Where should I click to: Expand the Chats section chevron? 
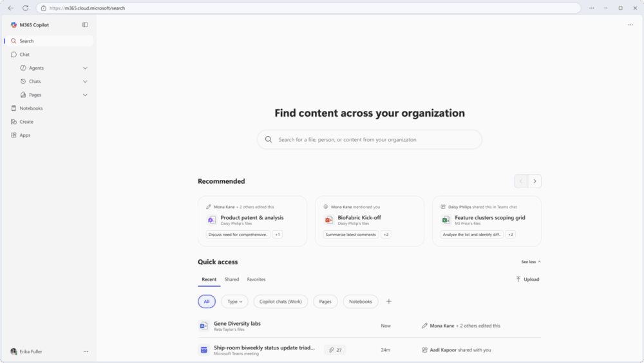tap(85, 81)
